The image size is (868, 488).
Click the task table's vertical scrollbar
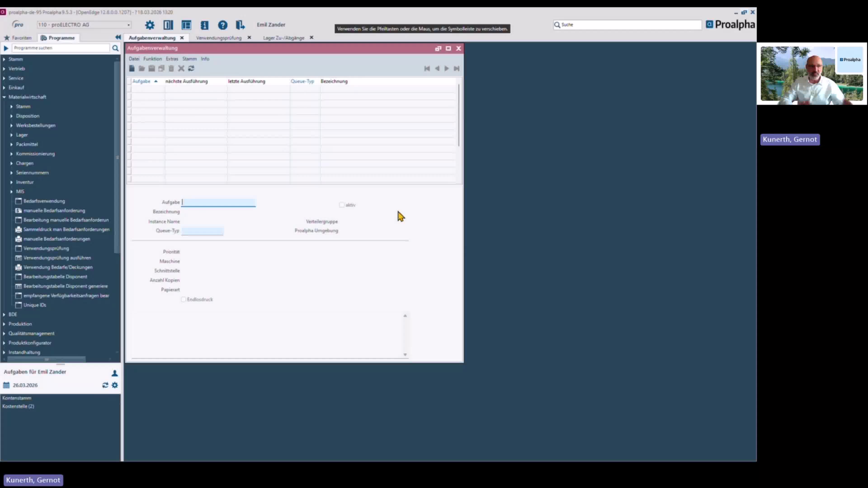[459, 115]
